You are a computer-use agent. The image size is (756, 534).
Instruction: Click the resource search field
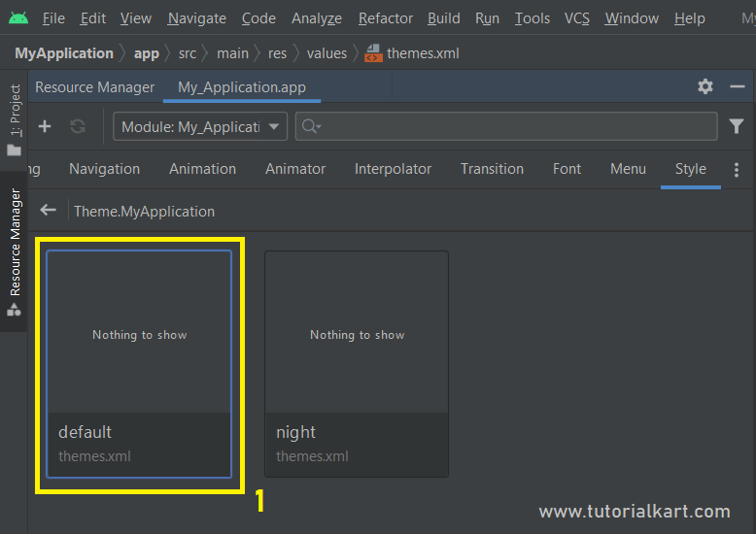(x=506, y=126)
